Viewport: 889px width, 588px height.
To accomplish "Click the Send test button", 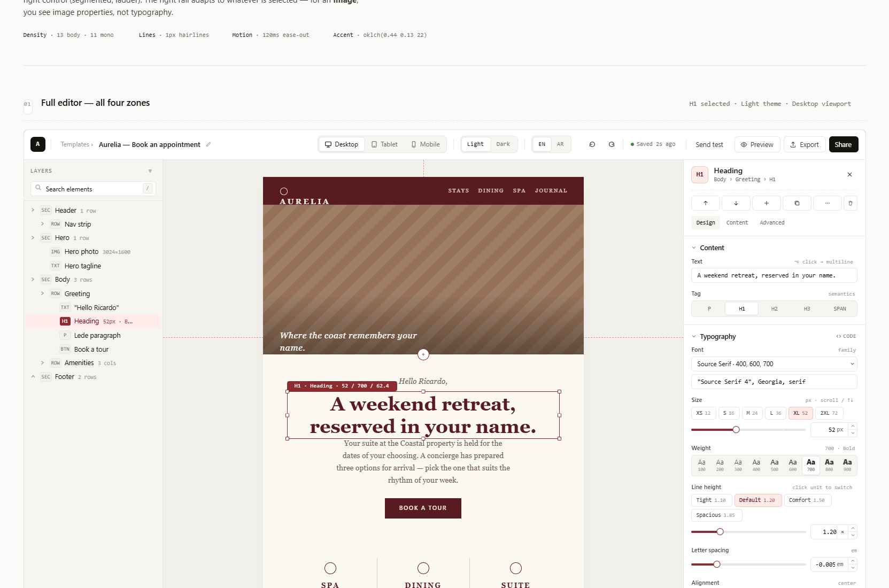I will click(x=709, y=145).
